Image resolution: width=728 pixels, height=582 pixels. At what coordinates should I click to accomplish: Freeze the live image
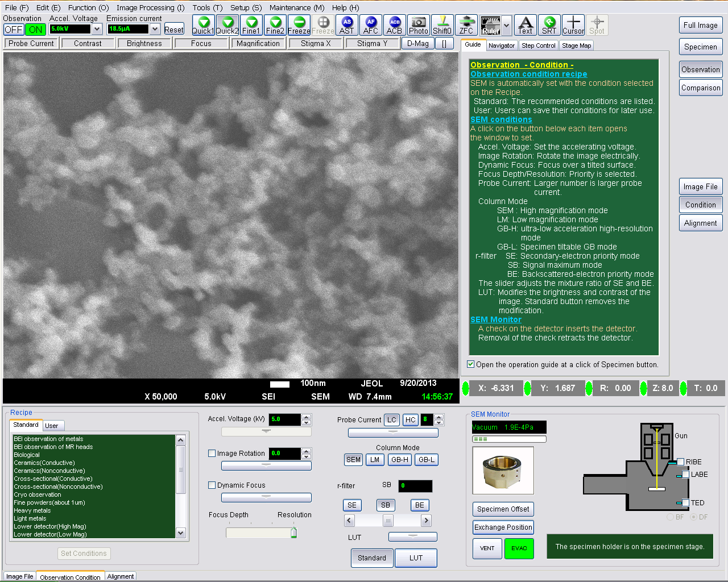pos(299,25)
